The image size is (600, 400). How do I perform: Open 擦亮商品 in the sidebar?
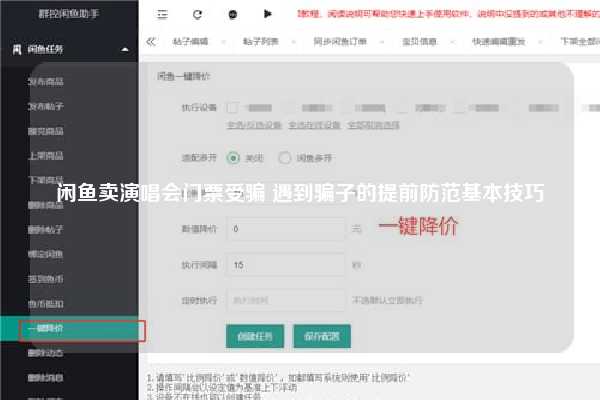(46, 131)
